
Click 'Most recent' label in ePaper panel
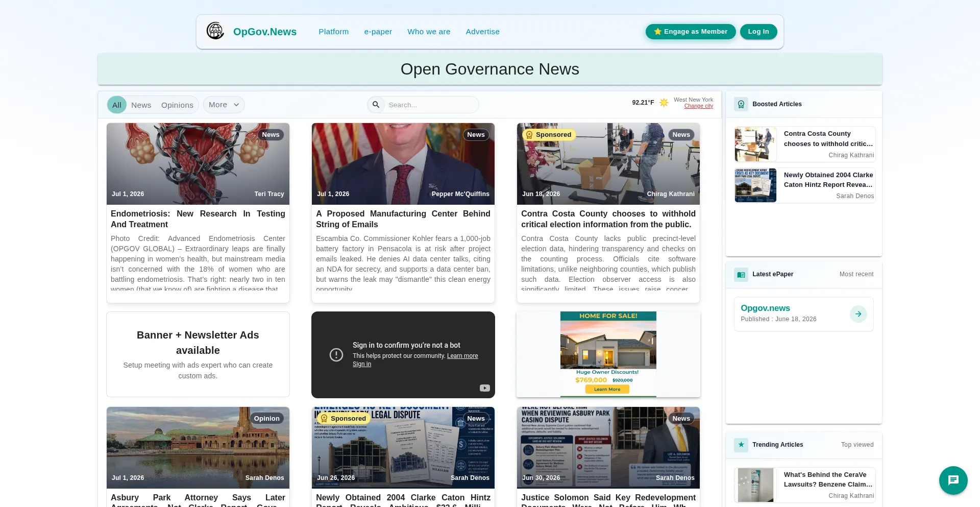coord(856,274)
